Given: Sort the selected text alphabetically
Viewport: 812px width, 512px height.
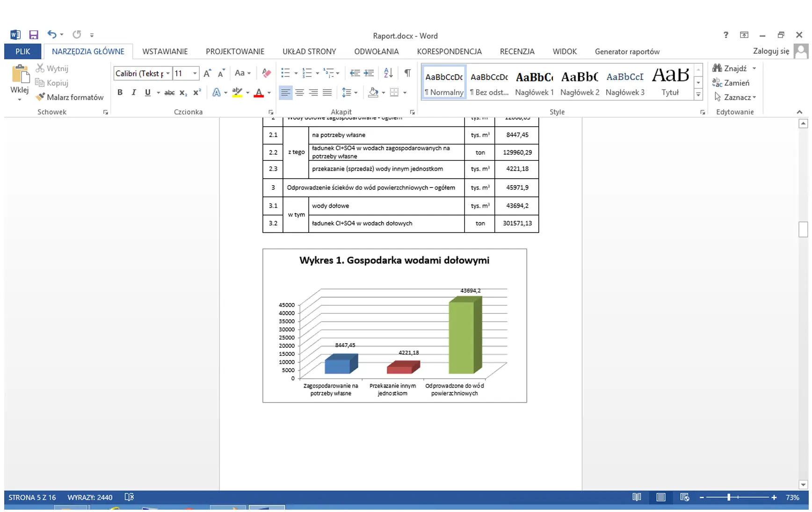Looking at the screenshot, I should tap(388, 73).
